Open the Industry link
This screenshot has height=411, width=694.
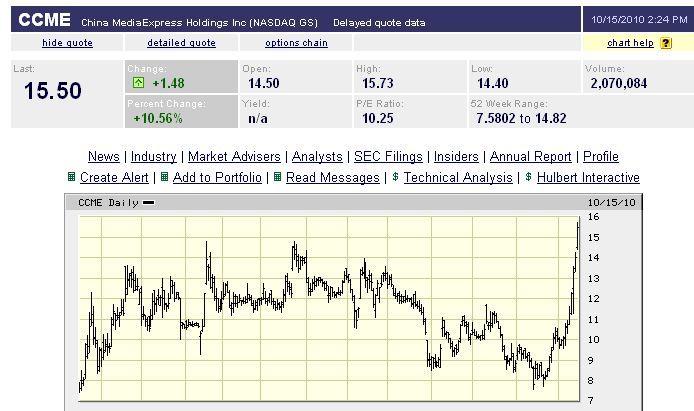tap(154, 157)
